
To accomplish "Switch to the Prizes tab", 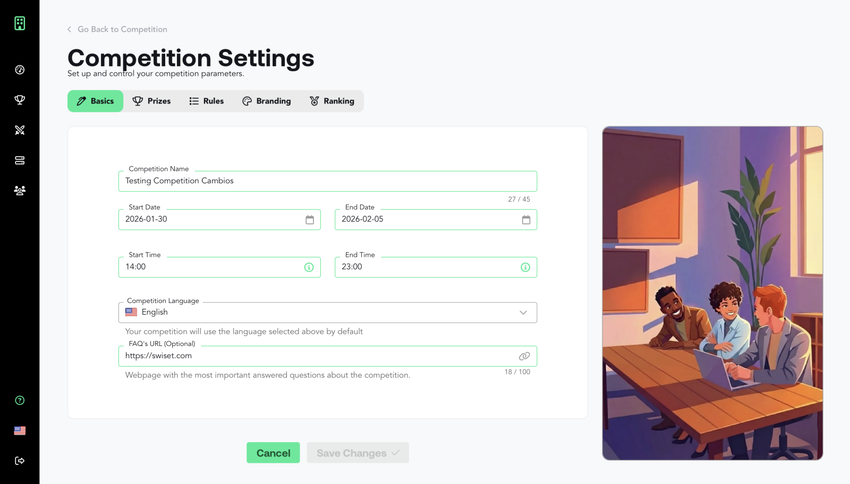I will coord(152,101).
